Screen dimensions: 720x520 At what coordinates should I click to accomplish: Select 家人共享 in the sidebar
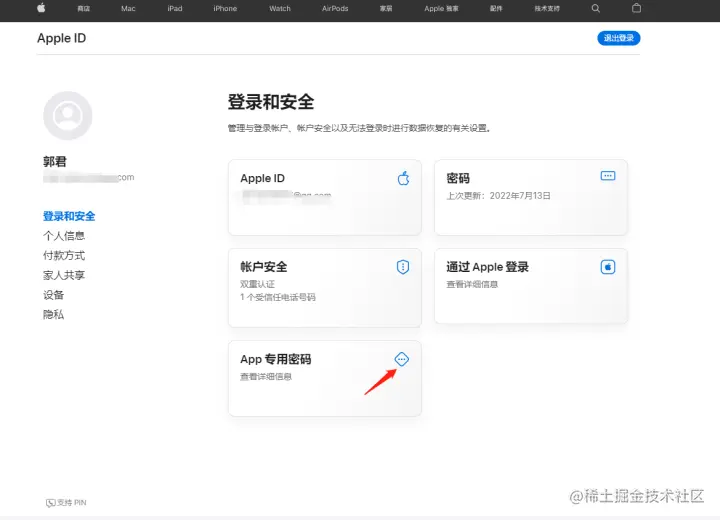tap(64, 275)
